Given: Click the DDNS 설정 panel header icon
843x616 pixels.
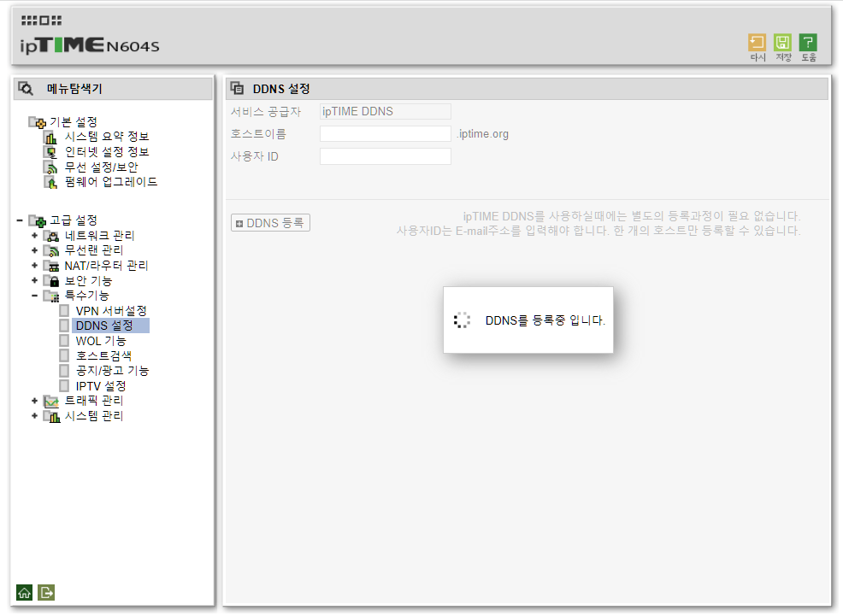Looking at the screenshot, I should (x=237, y=89).
